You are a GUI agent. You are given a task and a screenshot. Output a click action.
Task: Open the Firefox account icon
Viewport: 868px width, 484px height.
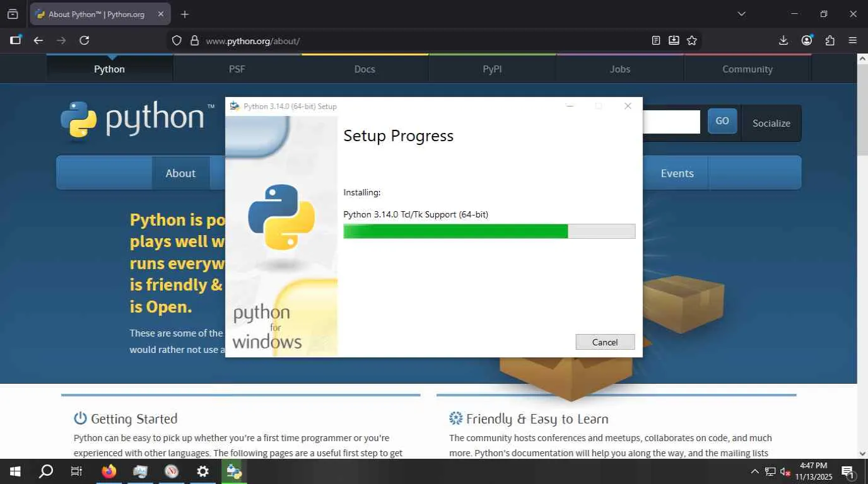pyautogui.click(x=807, y=40)
